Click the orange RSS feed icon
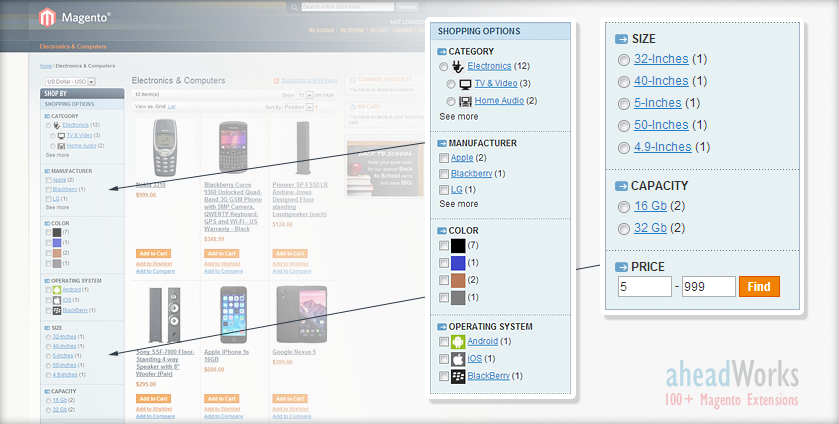 pos(276,81)
